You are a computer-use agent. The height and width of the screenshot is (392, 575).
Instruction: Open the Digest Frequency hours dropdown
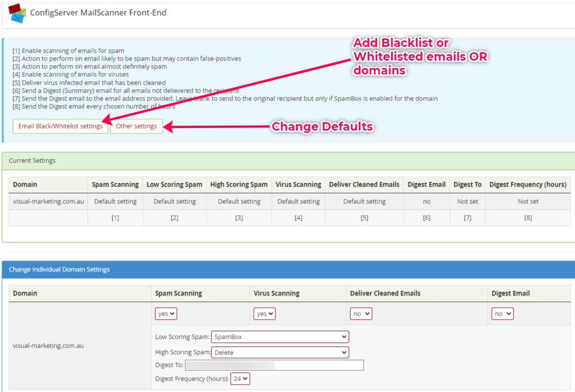[x=240, y=379]
